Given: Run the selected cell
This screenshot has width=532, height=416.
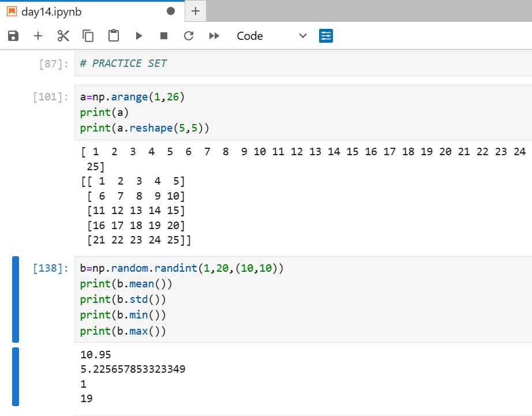Looking at the screenshot, I should point(139,35).
